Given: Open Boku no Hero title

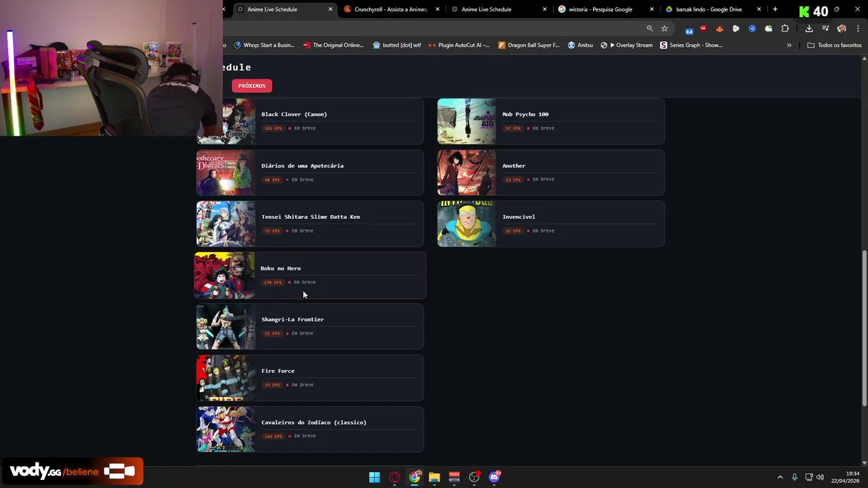Looking at the screenshot, I should pyautogui.click(x=281, y=268).
